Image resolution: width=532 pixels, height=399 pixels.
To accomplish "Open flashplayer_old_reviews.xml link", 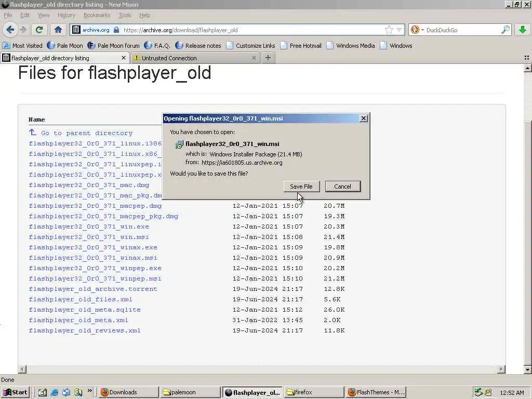I will [x=85, y=330].
